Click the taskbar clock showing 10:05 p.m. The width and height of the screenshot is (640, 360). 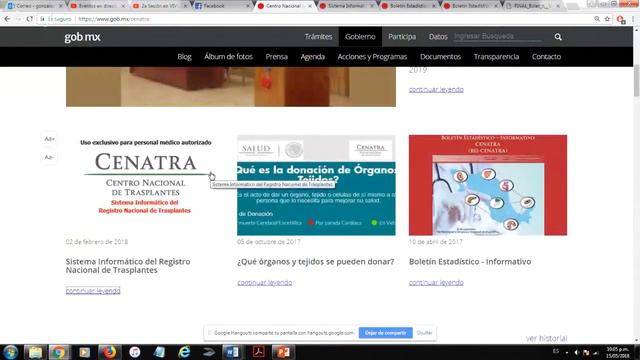pyautogui.click(x=617, y=352)
